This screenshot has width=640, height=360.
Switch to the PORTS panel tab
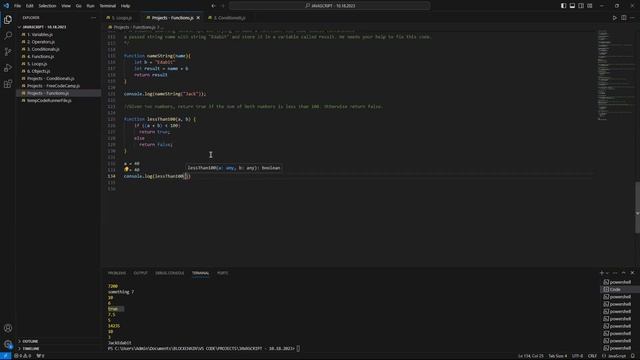click(x=222, y=273)
